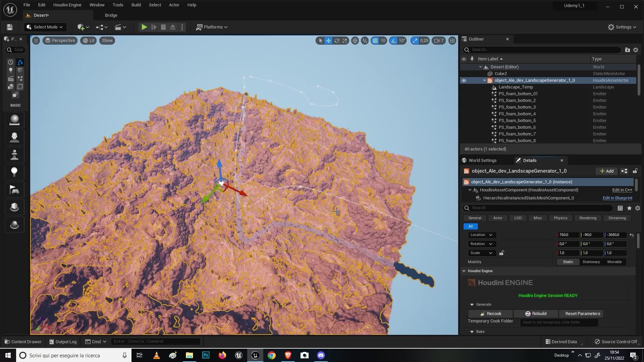Open the Houdini Engine Settings gear in Details panel
Image resolution: width=644 pixels, height=362 pixels.
click(638, 208)
